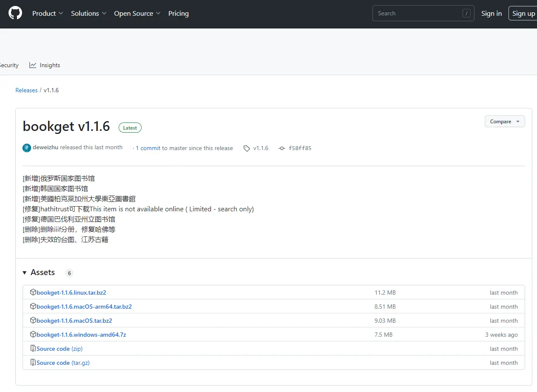Click Sign in
Screen dimensions: 537x392
point(492,13)
